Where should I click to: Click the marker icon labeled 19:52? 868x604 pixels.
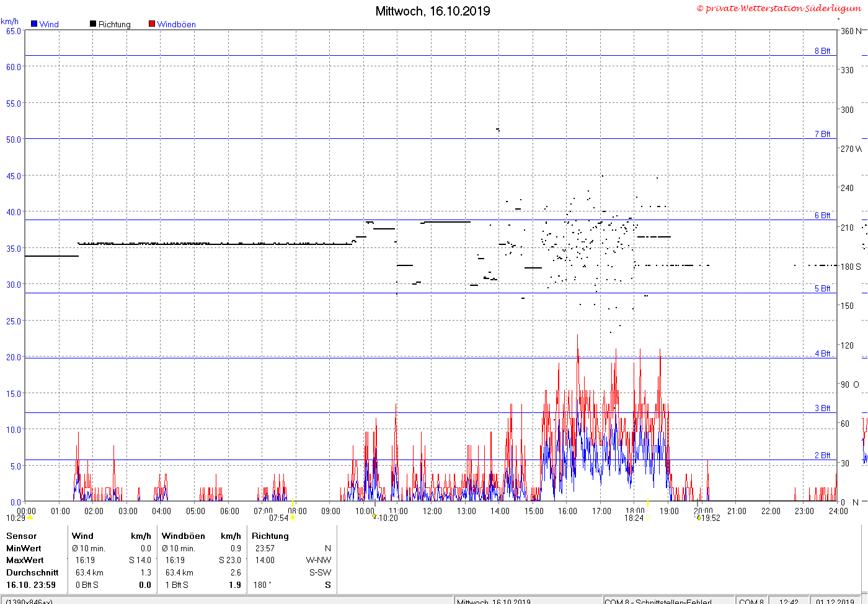tap(699, 518)
